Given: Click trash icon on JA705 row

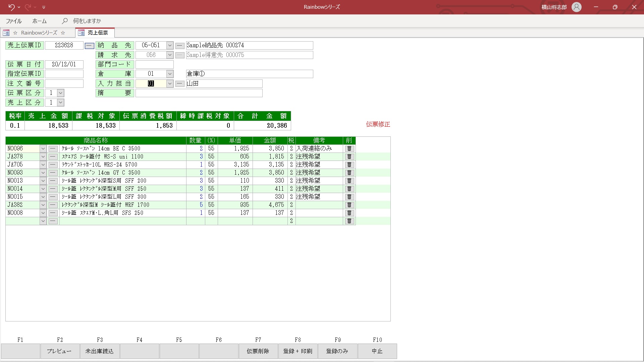Looking at the screenshot, I should pyautogui.click(x=349, y=165).
